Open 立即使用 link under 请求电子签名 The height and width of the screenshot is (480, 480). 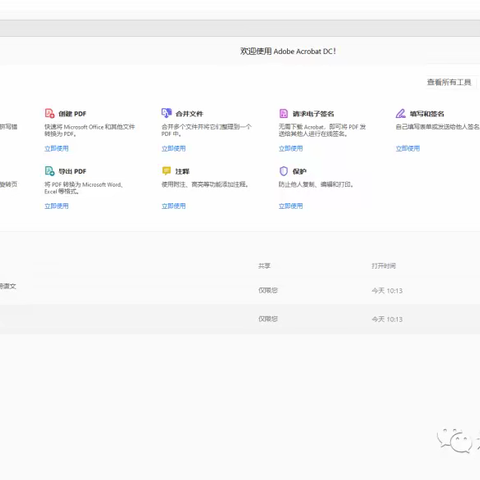point(291,148)
